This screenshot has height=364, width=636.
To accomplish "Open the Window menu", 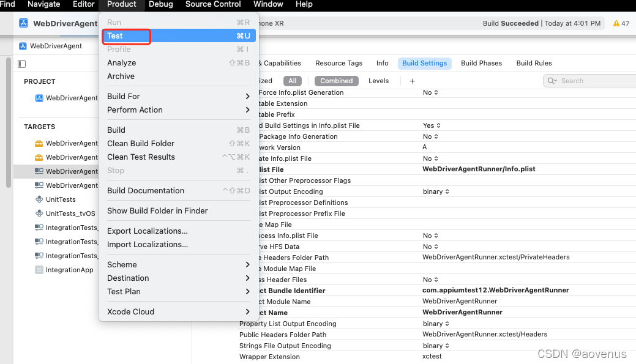I will click(268, 4).
